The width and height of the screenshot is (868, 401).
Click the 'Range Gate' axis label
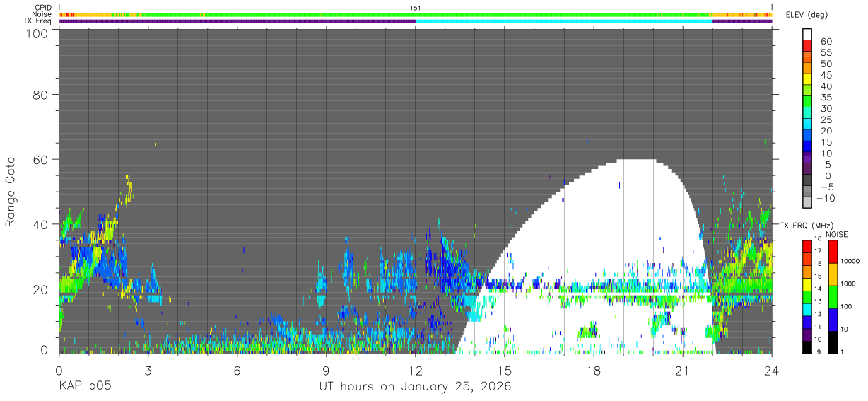[x=11, y=191]
